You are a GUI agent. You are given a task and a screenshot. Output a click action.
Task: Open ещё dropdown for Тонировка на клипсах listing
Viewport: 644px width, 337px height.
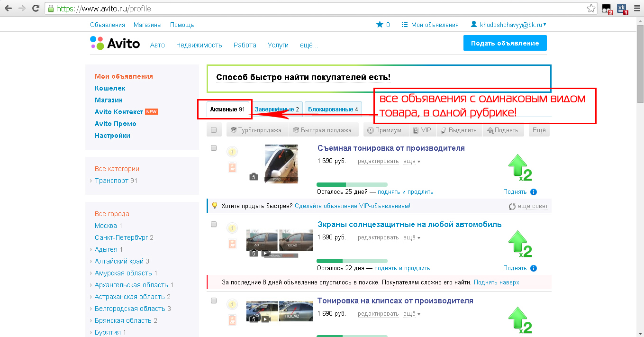(412, 313)
